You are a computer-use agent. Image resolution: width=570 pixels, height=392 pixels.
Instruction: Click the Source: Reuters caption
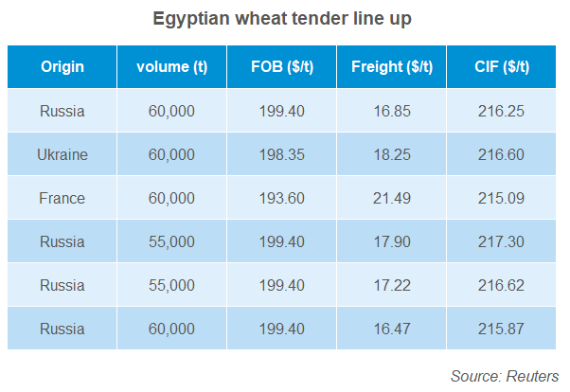(504, 376)
